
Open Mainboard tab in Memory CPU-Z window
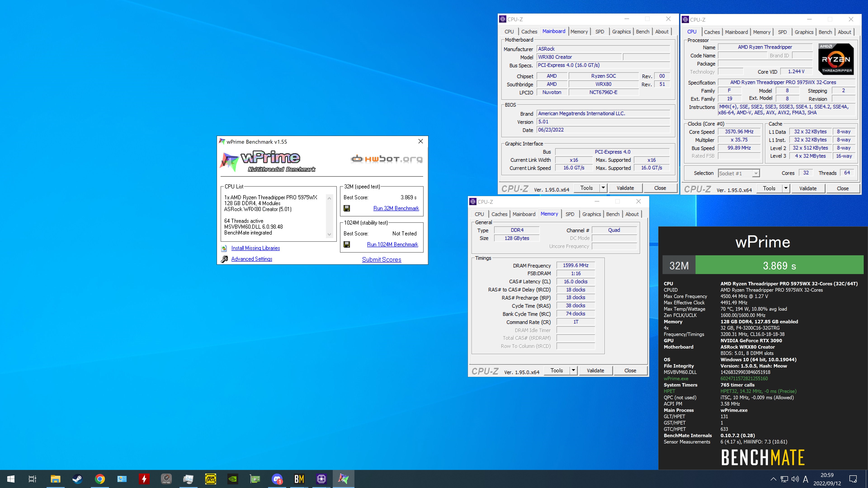tap(524, 214)
